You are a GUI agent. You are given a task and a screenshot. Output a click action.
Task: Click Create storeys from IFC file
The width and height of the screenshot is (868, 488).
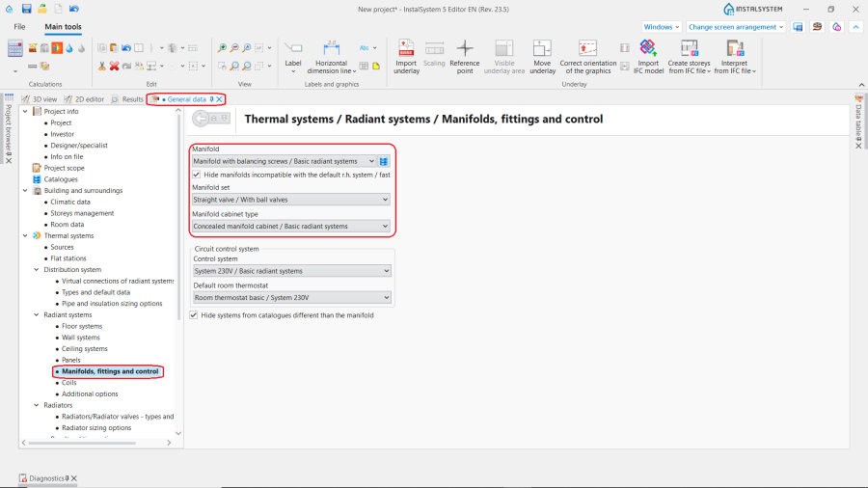coord(690,57)
